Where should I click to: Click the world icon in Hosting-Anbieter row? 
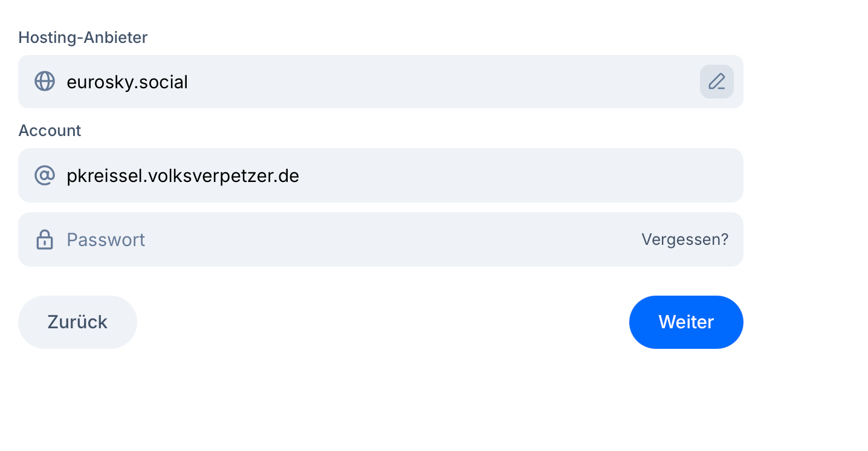45,82
